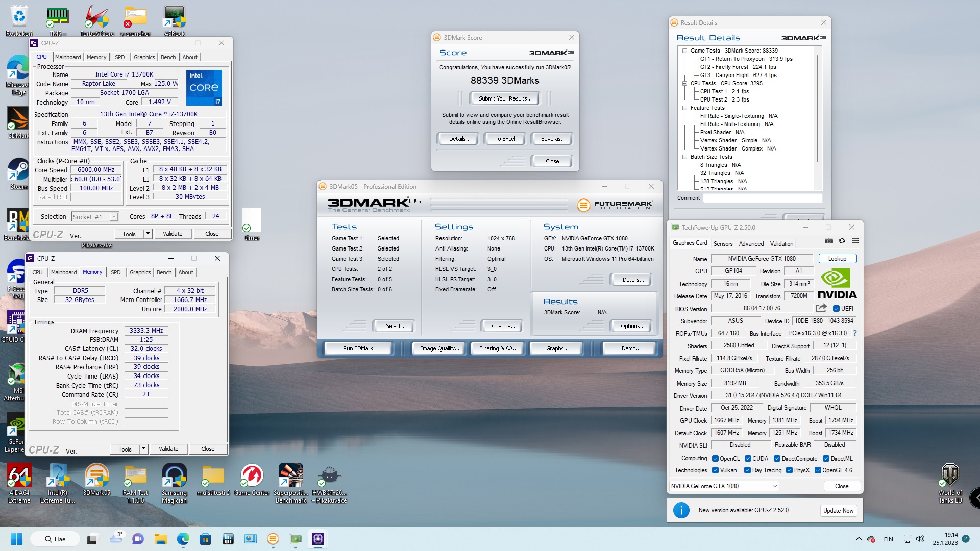
Task: Open the GPU-Z hamburger menu
Action: [855, 241]
